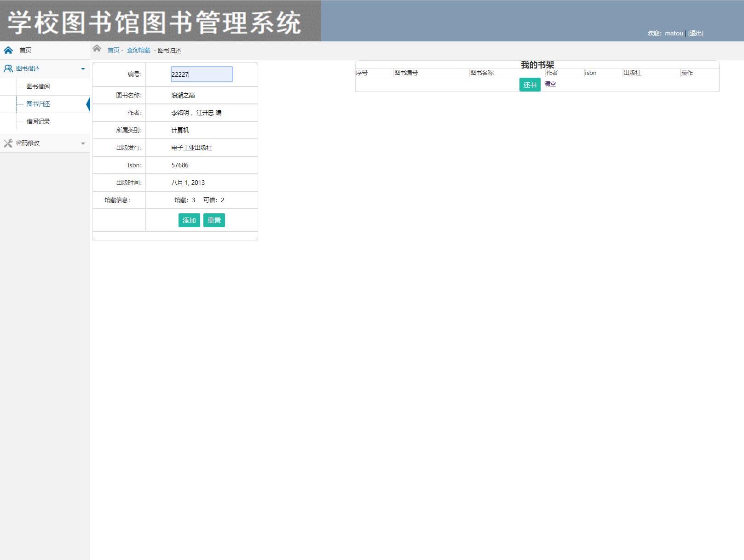Click the person icon beside 图书借还
744x560 pixels.
tap(8, 68)
